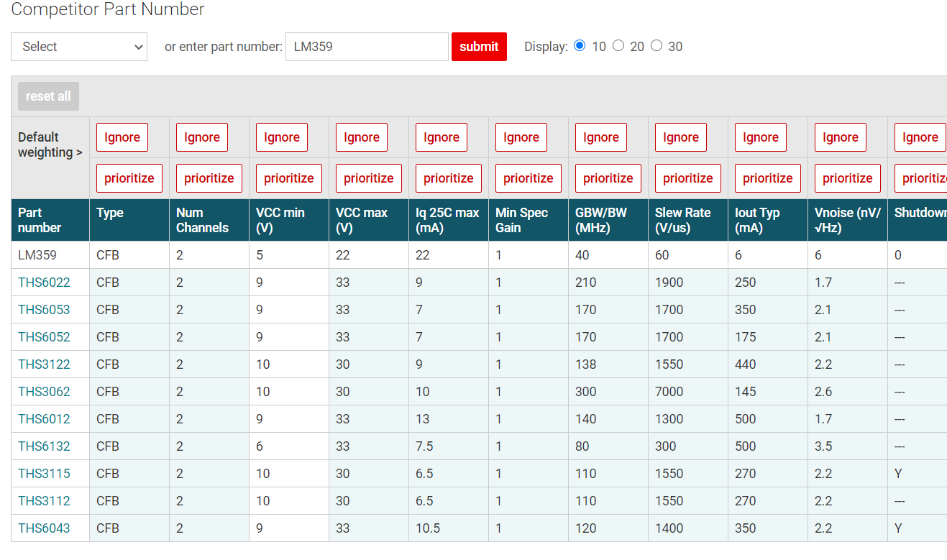Click the part number input field

[x=367, y=47]
